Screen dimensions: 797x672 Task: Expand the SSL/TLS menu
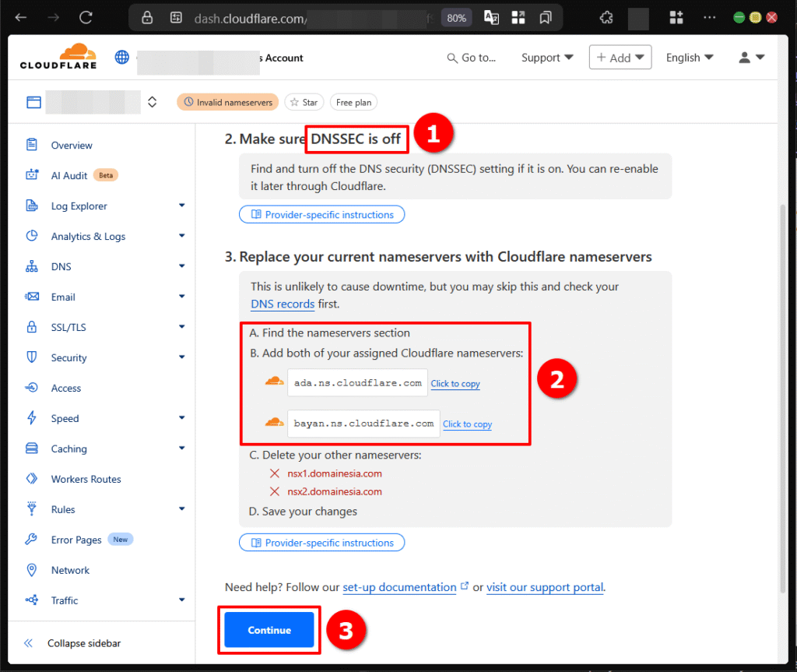pos(68,327)
